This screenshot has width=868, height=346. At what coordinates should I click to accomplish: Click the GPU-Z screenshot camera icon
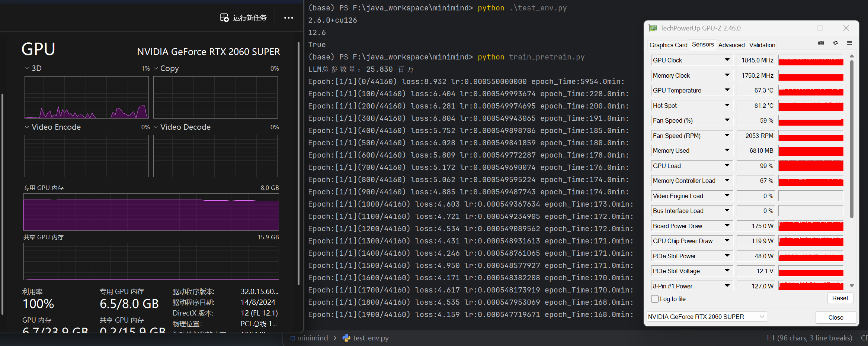(821, 43)
